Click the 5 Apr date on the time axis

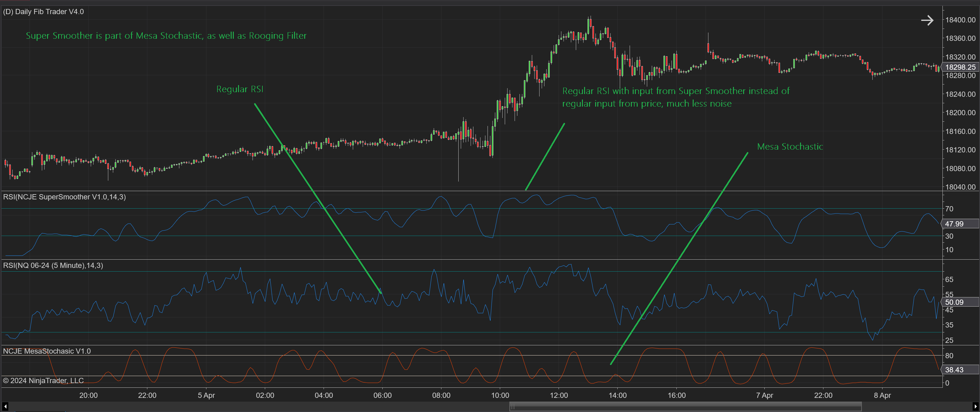pos(206,395)
